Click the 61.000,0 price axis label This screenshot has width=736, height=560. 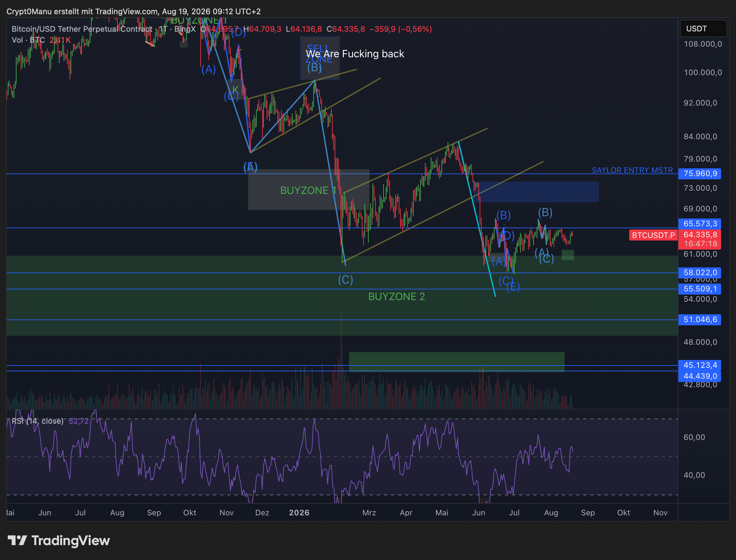point(700,254)
